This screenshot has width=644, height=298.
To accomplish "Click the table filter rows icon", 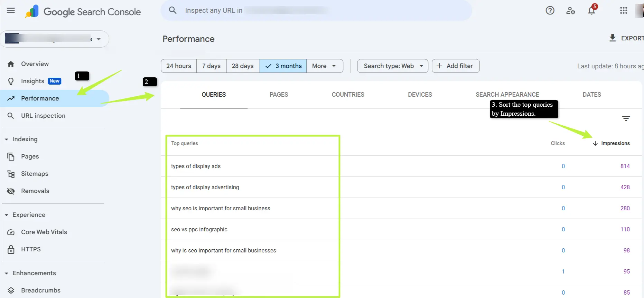I will point(626,118).
